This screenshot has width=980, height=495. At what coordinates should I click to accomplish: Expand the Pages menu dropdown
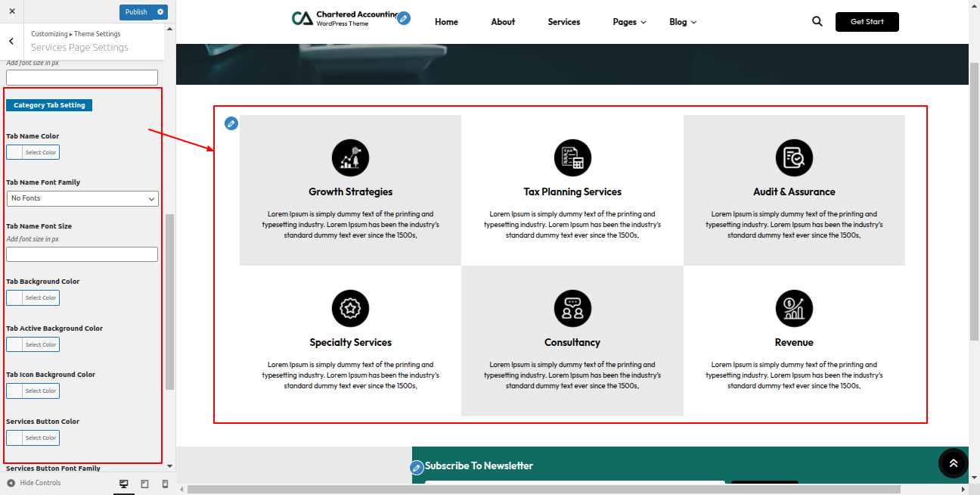coord(629,22)
